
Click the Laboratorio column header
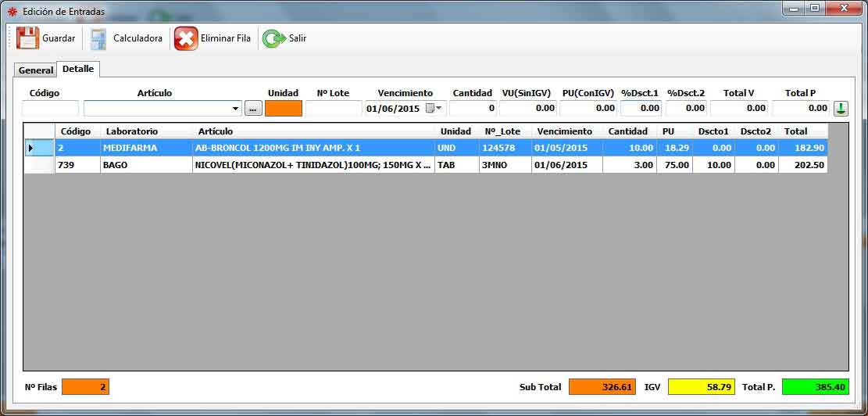(x=131, y=131)
